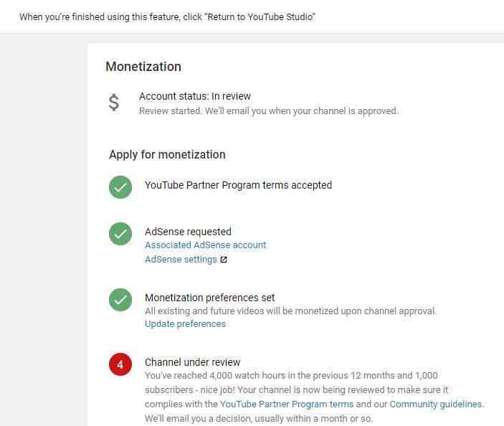Click the external link icon after AdSense settings
The width and height of the screenshot is (504, 426).
224,260
